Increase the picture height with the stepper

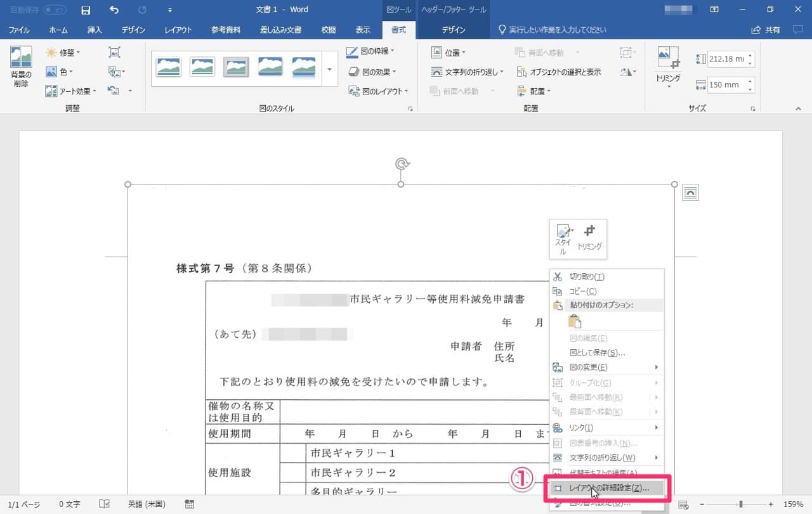(x=750, y=56)
